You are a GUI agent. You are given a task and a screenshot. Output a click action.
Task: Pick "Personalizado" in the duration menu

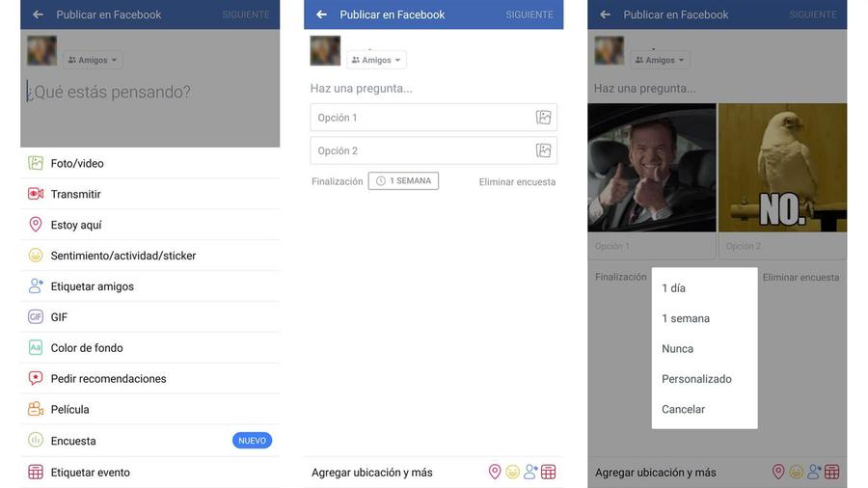pos(696,379)
